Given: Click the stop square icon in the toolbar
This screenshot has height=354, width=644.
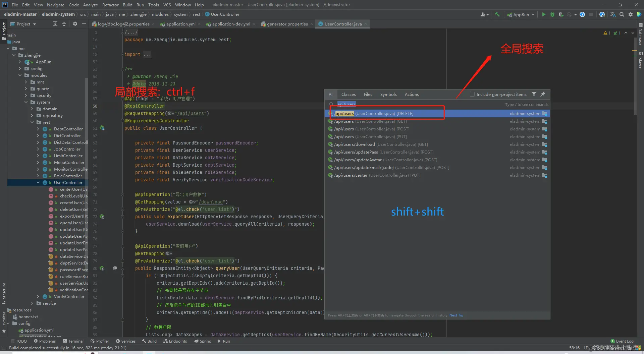Looking at the screenshot, I should click(x=591, y=14).
